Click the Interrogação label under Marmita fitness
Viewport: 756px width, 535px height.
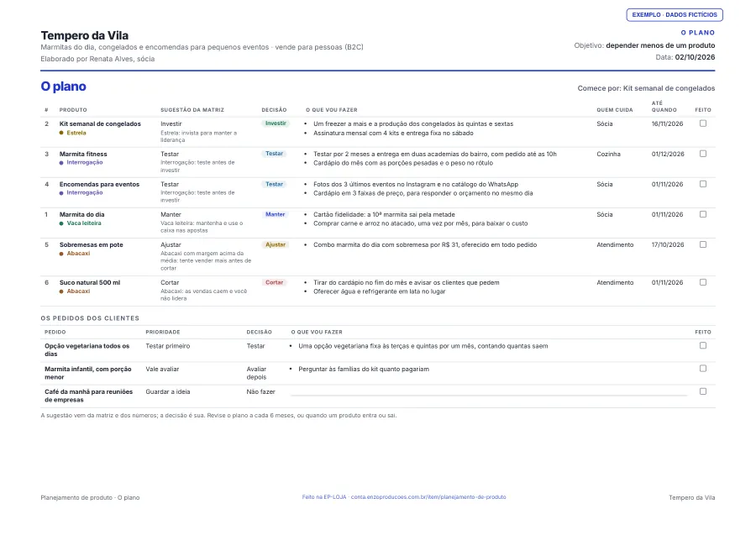coord(84,162)
